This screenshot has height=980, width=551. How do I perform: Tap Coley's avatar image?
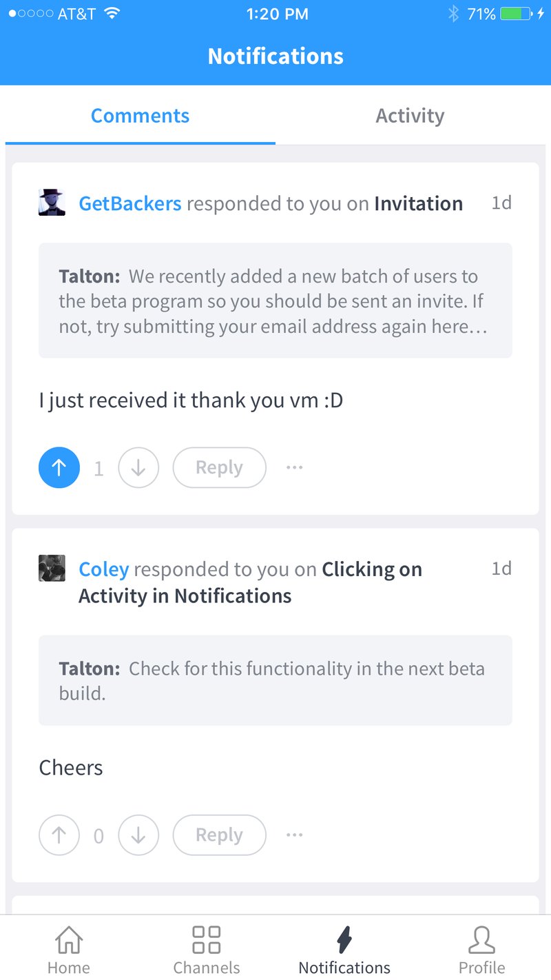[50, 568]
